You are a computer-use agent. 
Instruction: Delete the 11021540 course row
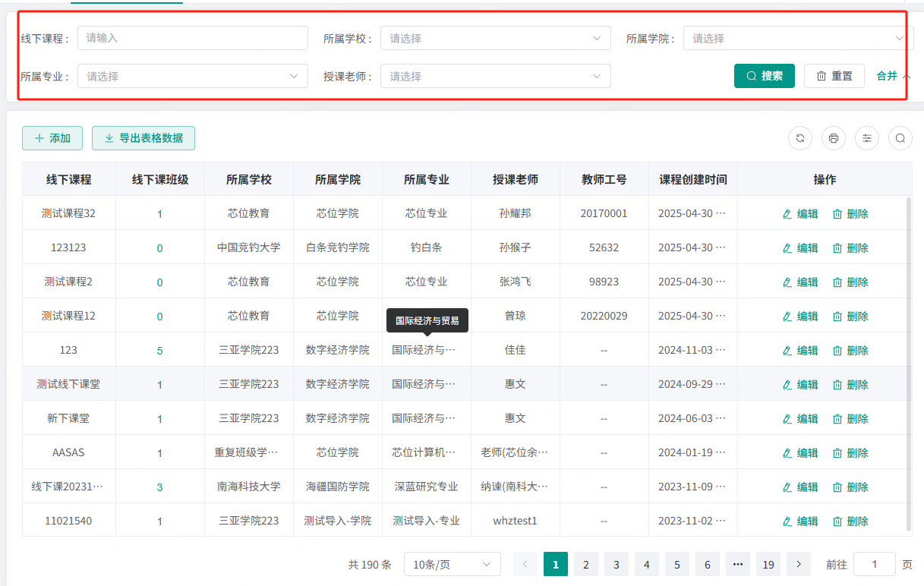point(850,521)
